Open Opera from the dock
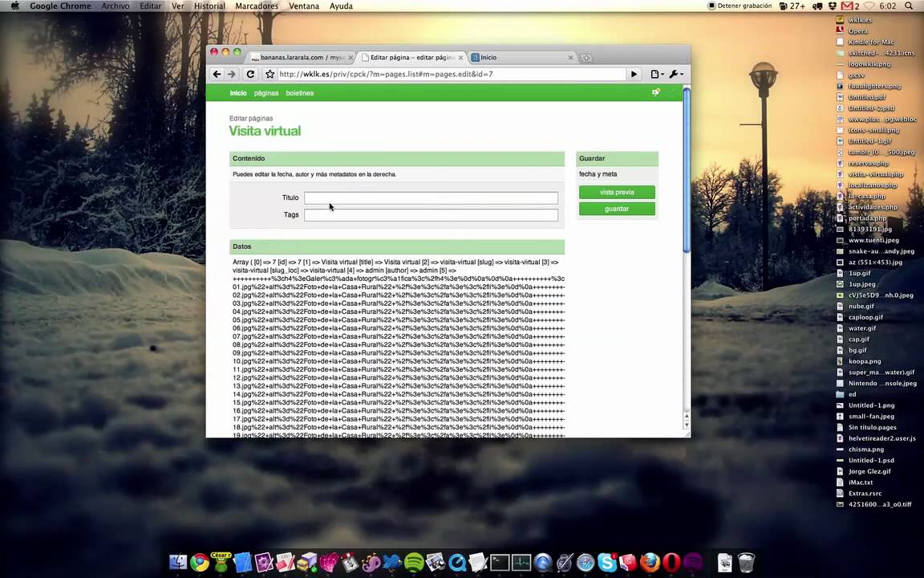 (x=671, y=562)
